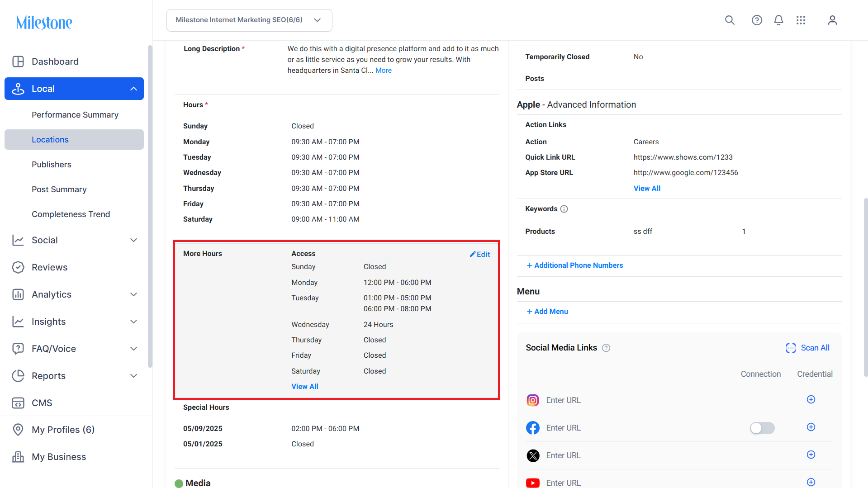The width and height of the screenshot is (868, 488).
Task: Open the apps grid icon
Action: pos(801,20)
